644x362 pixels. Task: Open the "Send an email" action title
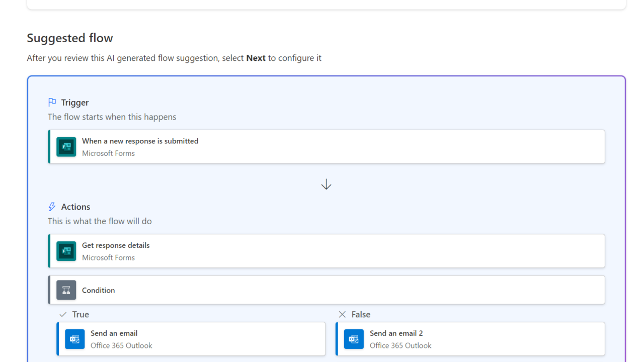point(114,333)
